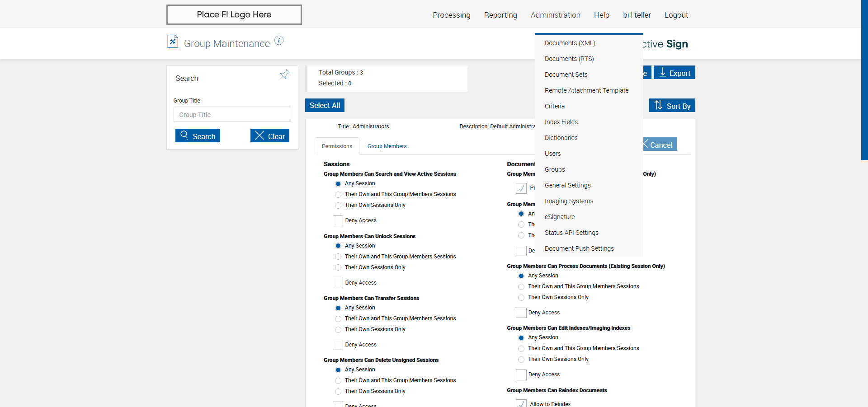Viewport: 868px width, 407px height.
Task: Expand the Reporting menu
Action: (500, 15)
